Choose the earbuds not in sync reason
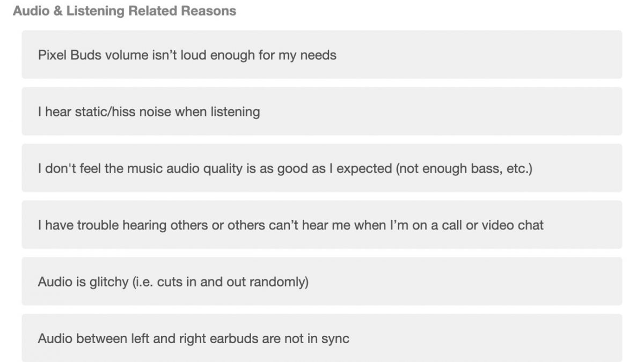Image resolution: width=644 pixels, height=362 pixels. (x=321, y=338)
